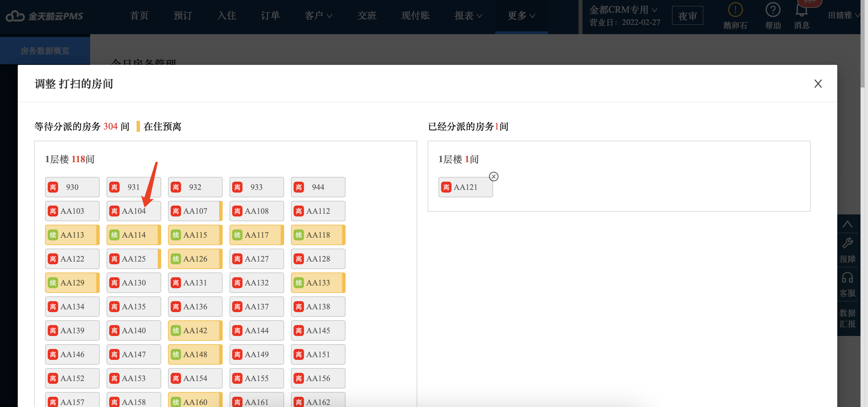Assign room AA107
868x407 pixels.
[195, 211]
